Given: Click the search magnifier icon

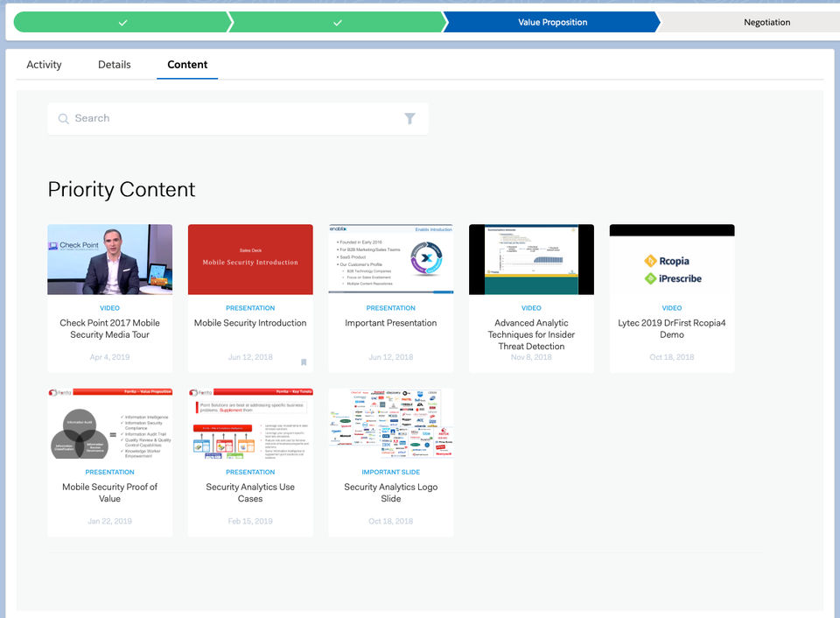Looking at the screenshot, I should point(63,118).
